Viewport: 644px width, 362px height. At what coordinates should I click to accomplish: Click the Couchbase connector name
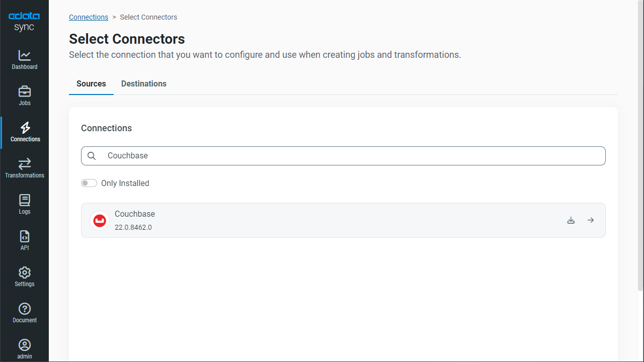click(135, 214)
